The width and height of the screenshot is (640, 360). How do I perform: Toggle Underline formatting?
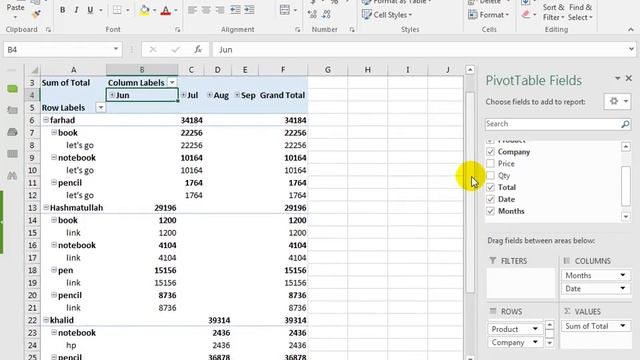(90, 10)
